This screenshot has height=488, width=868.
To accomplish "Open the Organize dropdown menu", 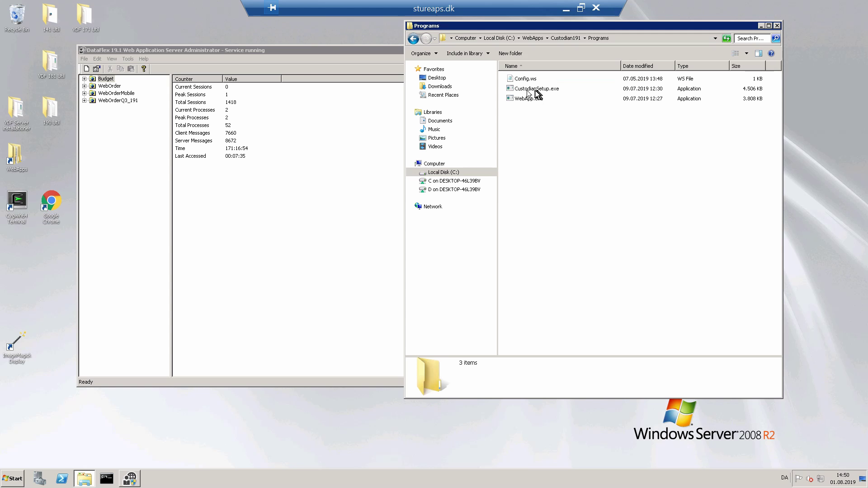I will coord(424,53).
